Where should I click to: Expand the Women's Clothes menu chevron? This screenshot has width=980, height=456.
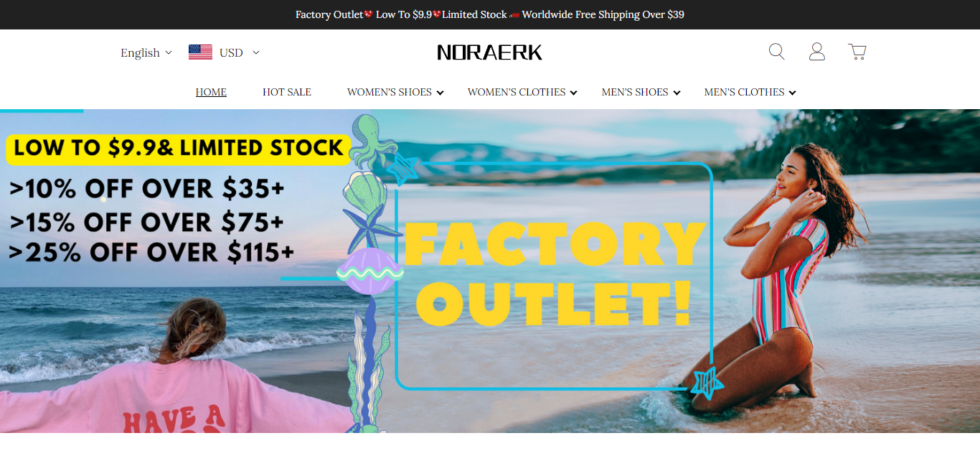573,93
